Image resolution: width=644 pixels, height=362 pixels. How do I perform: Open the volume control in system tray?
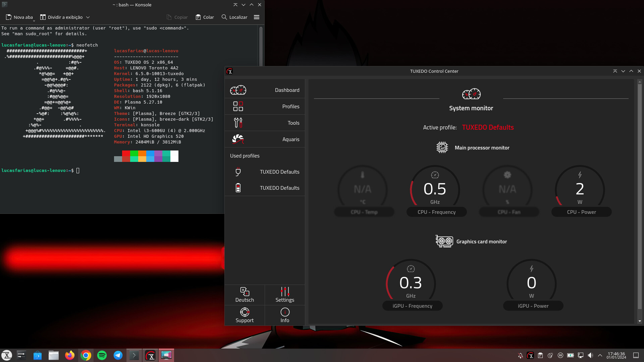point(590,355)
